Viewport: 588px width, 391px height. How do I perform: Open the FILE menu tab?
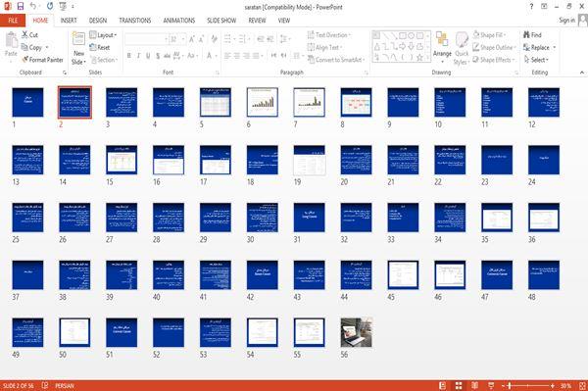pyautogui.click(x=13, y=21)
